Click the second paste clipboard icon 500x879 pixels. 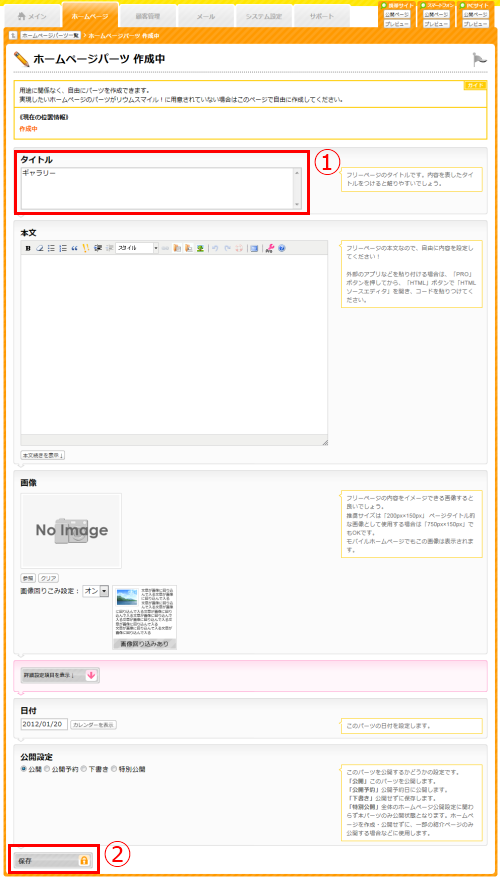coord(188,248)
